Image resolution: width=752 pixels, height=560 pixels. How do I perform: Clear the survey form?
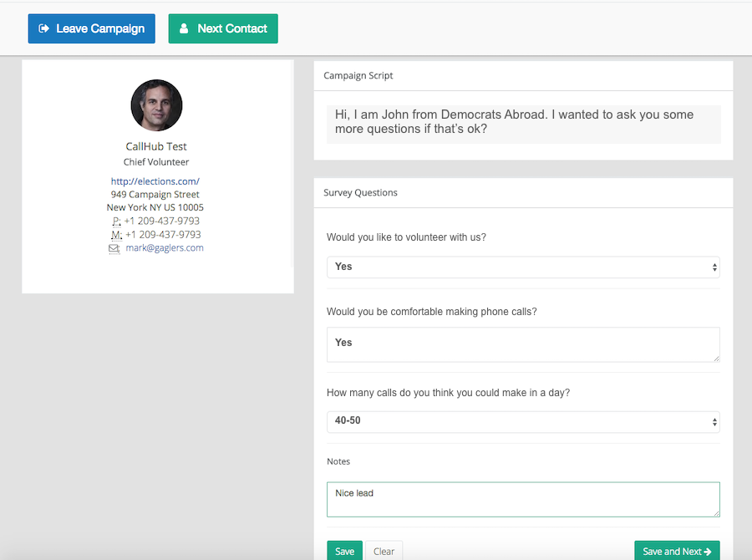point(384,551)
